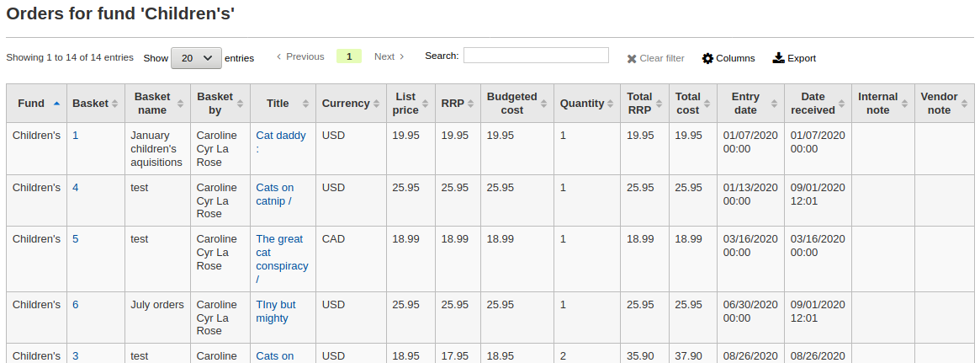Screen dimensions: 980x363
Task: Click the Export download icon
Action: [x=778, y=58]
